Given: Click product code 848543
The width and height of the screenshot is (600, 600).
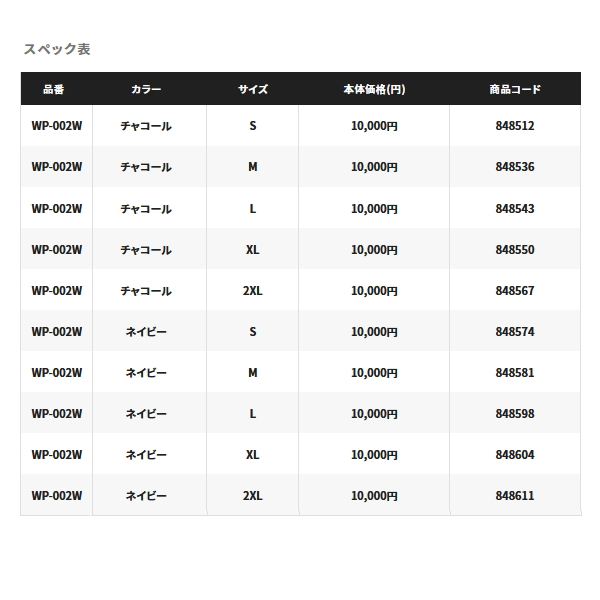Looking at the screenshot, I should pos(515,209).
